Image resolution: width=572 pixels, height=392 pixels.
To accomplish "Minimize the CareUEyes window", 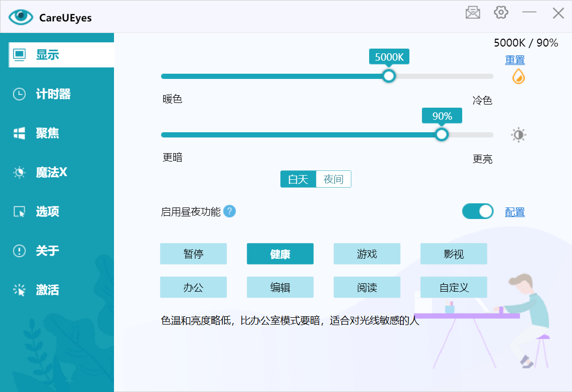I will (529, 13).
